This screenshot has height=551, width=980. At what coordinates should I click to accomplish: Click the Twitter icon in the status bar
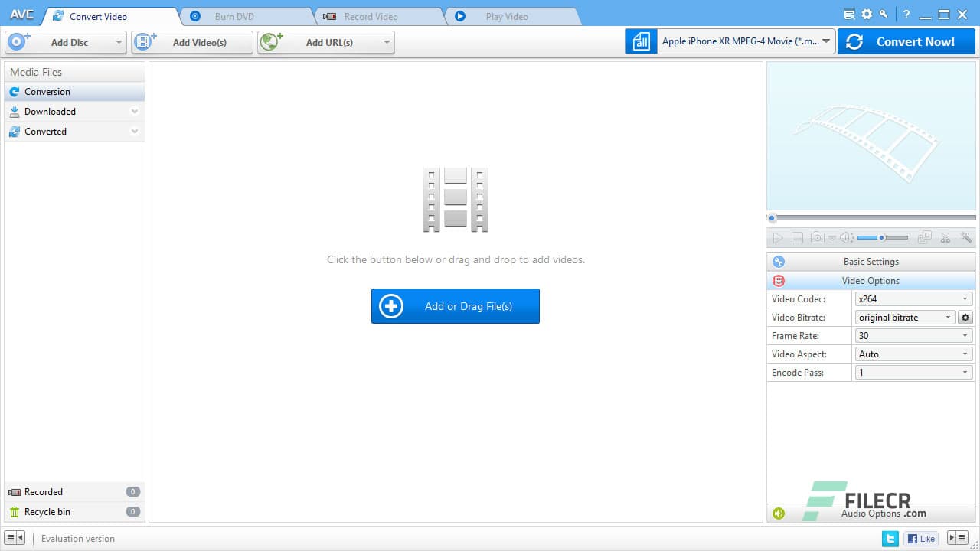pyautogui.click(x=890, y=538)
